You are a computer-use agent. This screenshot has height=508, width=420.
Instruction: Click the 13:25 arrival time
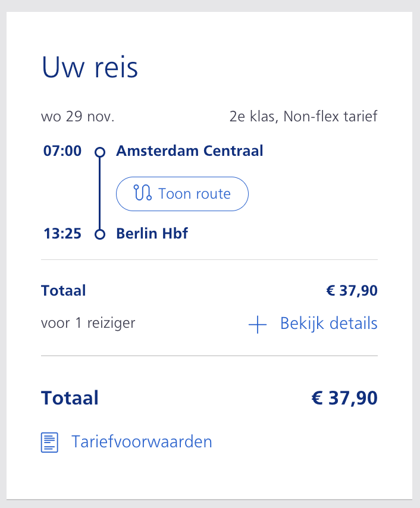click(x=62, y=234)
